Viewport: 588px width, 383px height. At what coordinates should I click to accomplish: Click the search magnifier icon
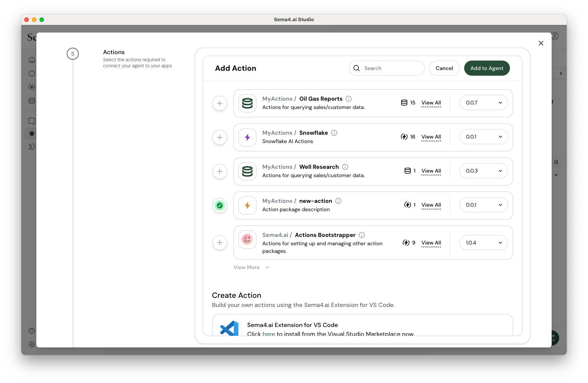pos(357,68)
